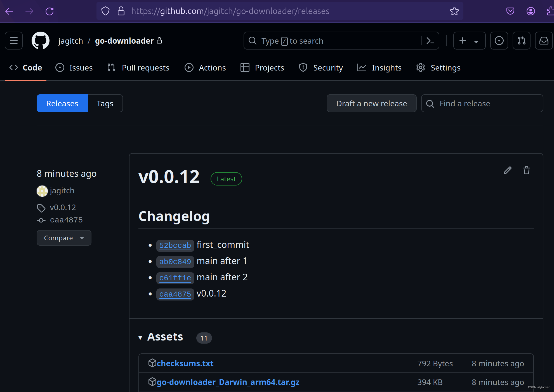Bookmark this page with the star
The height and width of the screenshot is (392, 554).
pyautogui.click(x=454, y=11)
